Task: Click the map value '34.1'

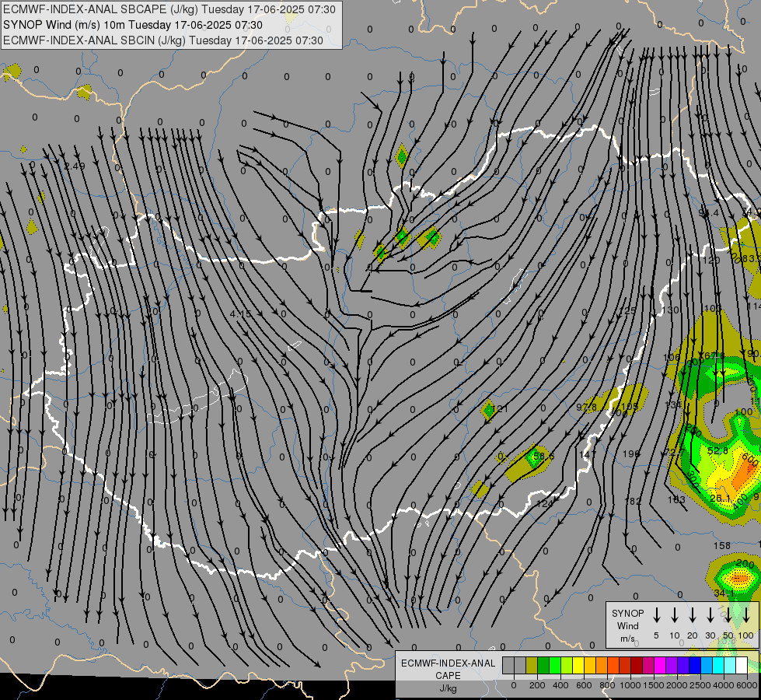Action: tap(724, 593)
